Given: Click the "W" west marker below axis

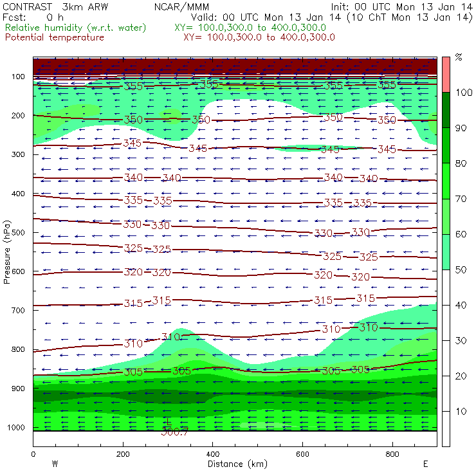Looking at the screenshot, I should coord(55,464).
